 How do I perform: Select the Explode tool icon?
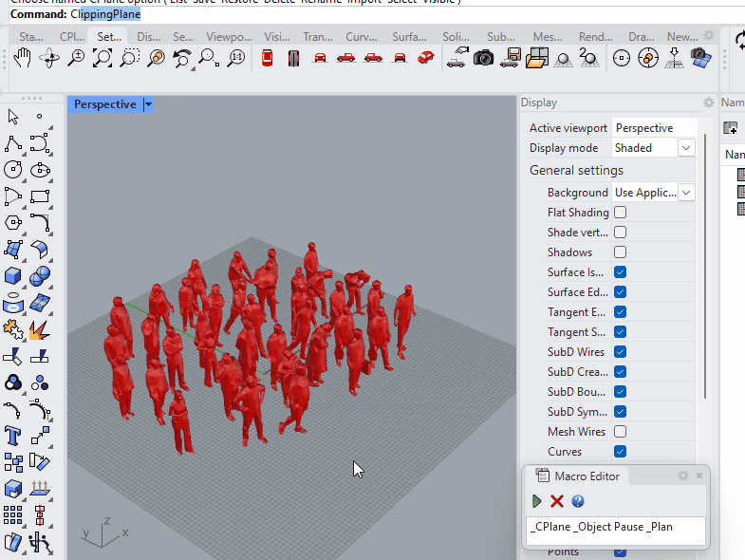click(x=40, y=329)
